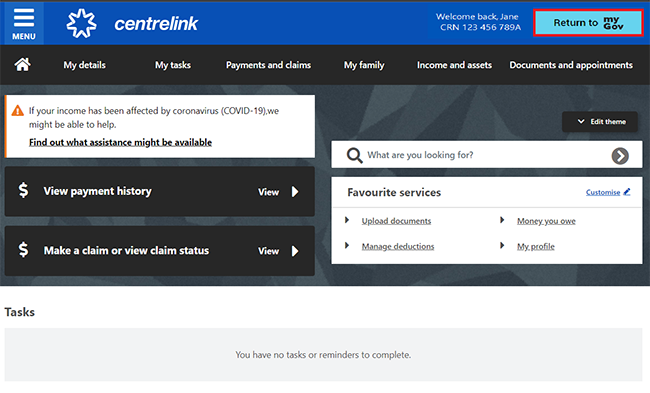This screenshot has width=650, height=393.
Task: Open Documents and appointments menu
Action: [571, 65]
